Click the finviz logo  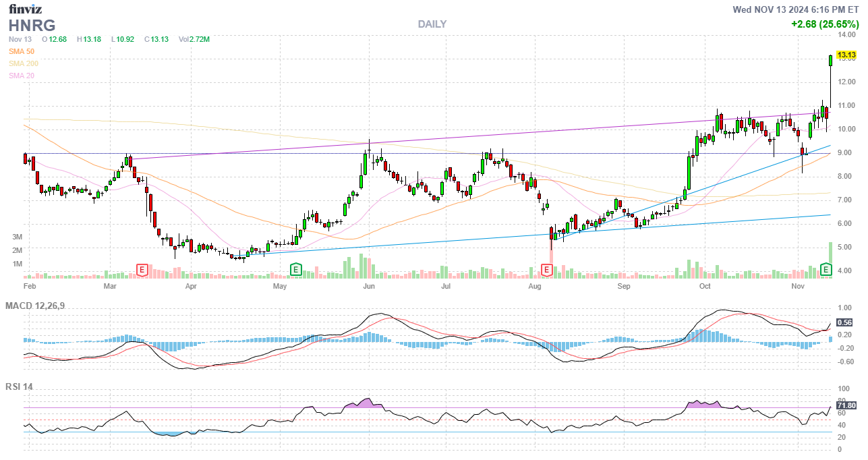tap(26, 9)
